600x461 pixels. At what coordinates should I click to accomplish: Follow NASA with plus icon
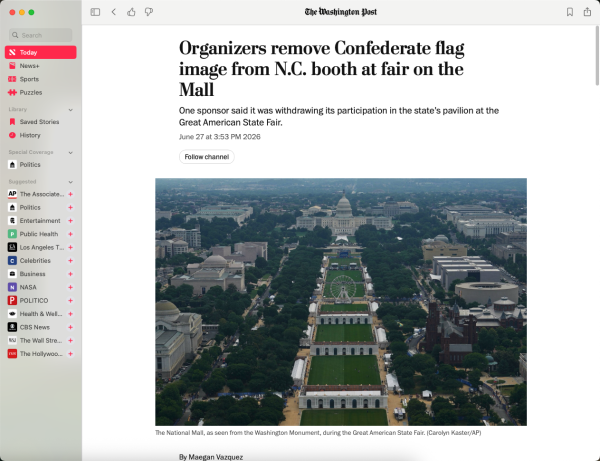pos(70,287)
